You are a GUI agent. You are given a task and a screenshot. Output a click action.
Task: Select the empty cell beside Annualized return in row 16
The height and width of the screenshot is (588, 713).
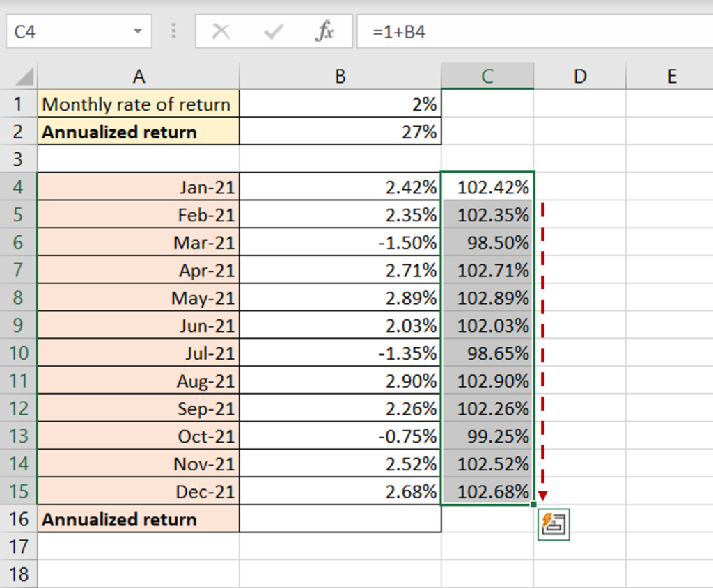click(340, 519)
